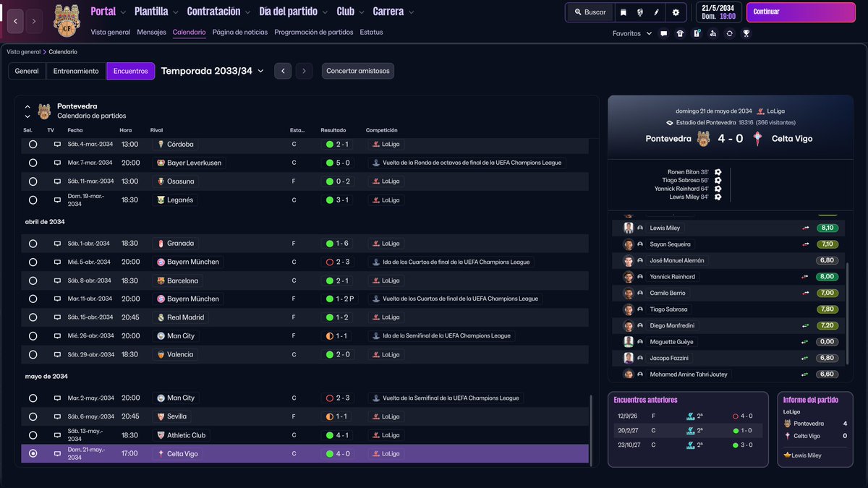Open the Programación de partidos tab
Image resolution: width=868 pixels, height=488 pixels.
(x=314, y=33)
